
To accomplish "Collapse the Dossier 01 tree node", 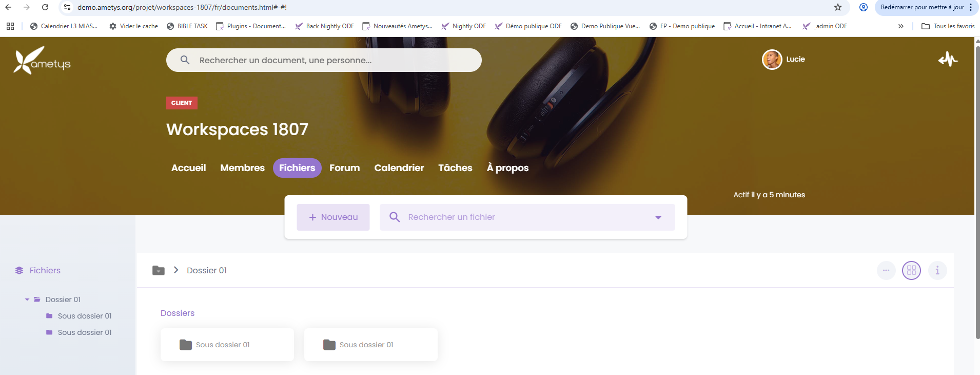I will [x=27, y=299].
